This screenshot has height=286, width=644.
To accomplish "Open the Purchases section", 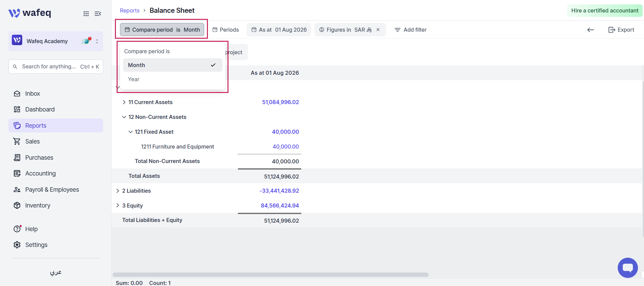I will pyautogui.click(x=56, y=158).
